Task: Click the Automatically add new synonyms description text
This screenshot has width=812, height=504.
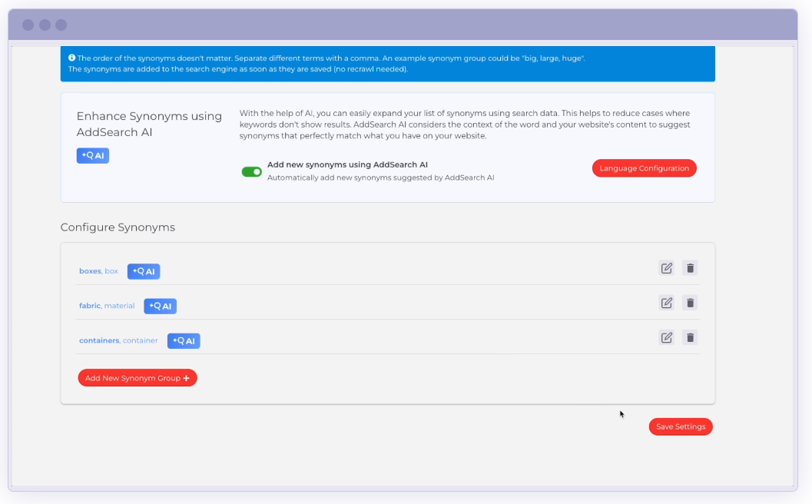Action: [380, 177]
